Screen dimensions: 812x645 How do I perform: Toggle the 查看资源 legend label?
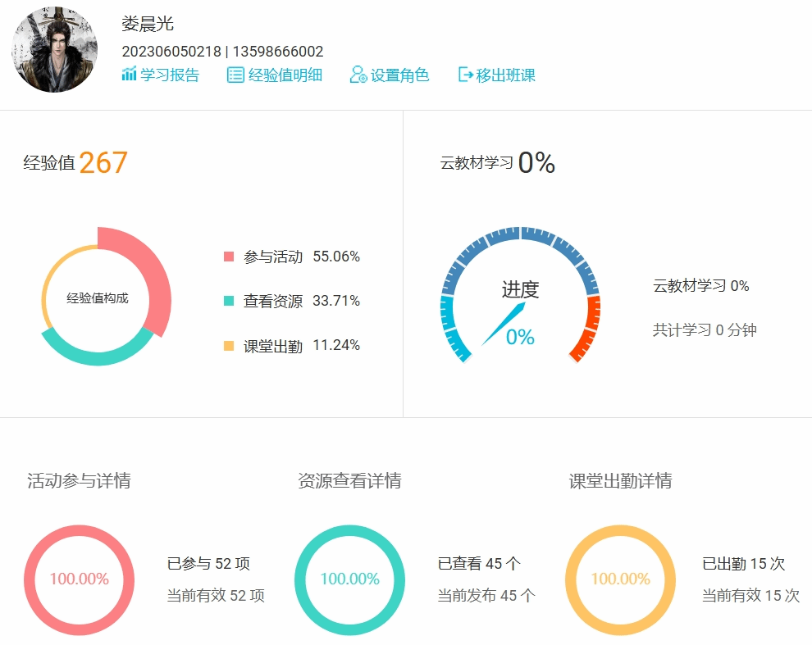[x=273, y=302]
